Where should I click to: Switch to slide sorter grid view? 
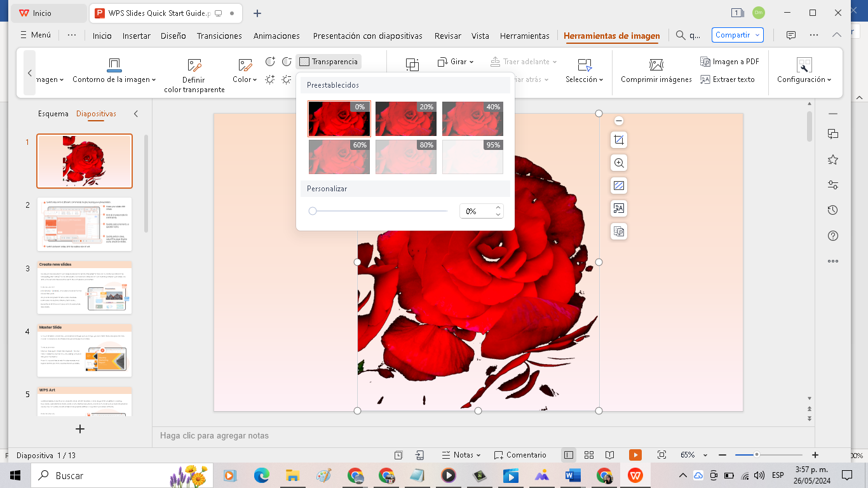(x=589, y=455)
